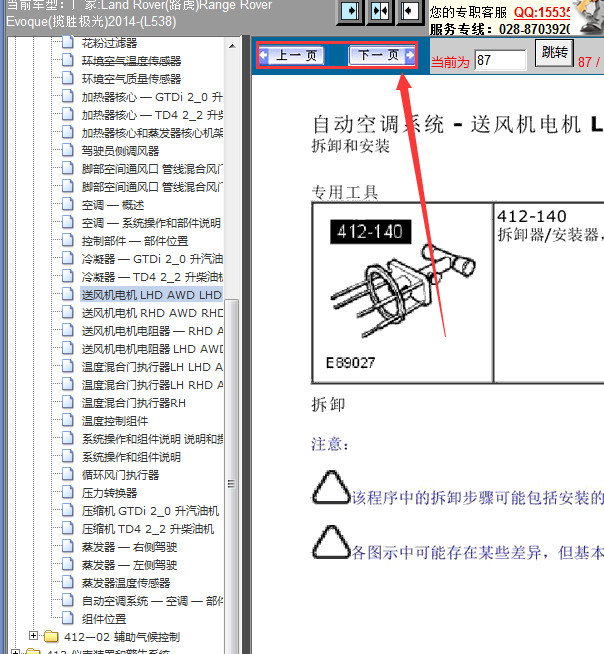Open 自动空调系统 — 空调 item
This screenshot has width=604, height=654.
click(152, 601)
